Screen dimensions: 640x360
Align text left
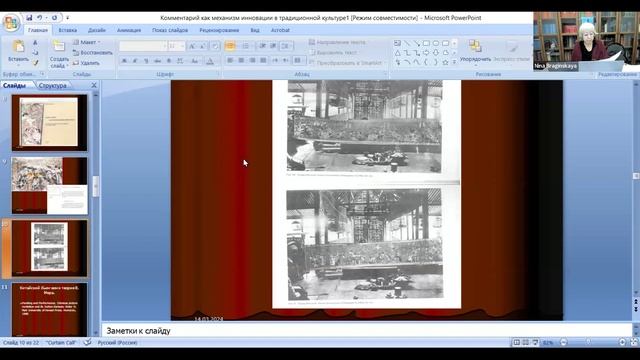pyautogui.click(x=230, y=60)
